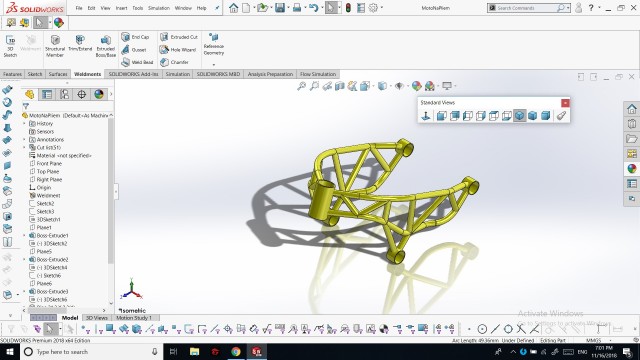Expand the Boss-Extrude1 feature node
The image size is (640, 360).
click(x=24, y=236)
